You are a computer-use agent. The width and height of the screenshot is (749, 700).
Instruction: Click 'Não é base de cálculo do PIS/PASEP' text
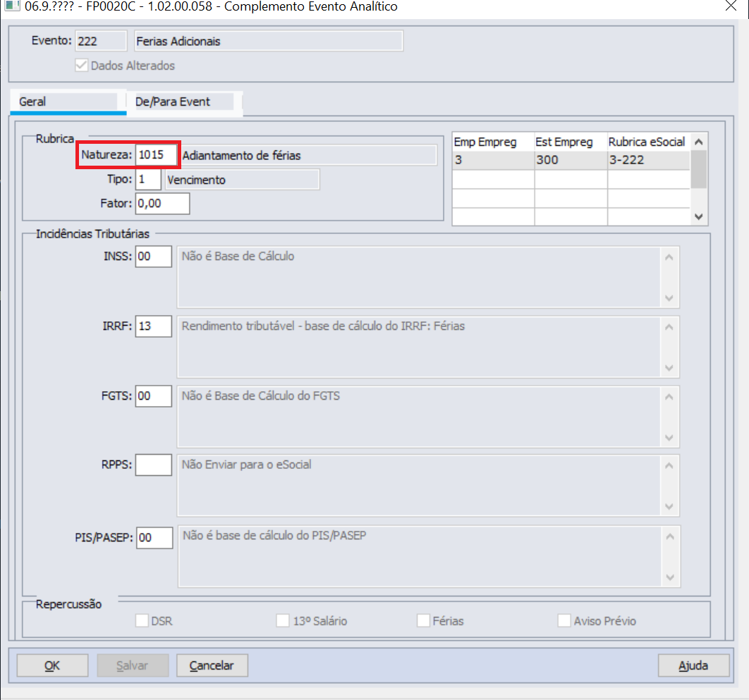(274, 535)
